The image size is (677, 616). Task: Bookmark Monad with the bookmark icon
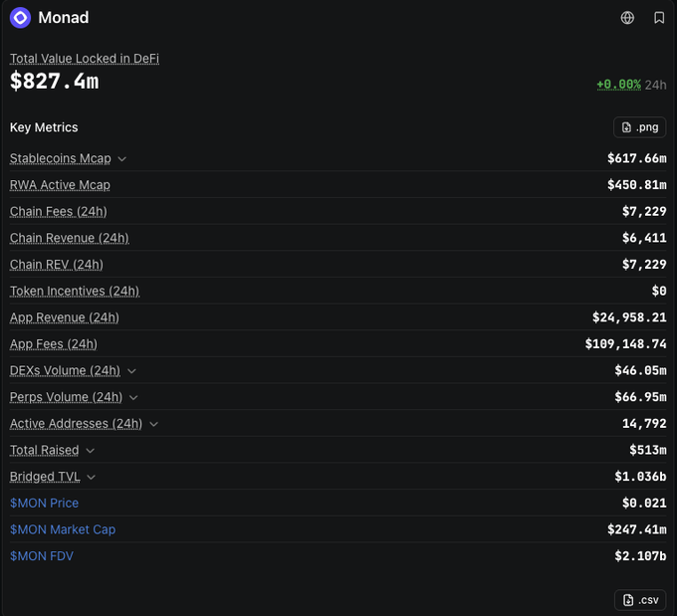pyautogui.click(x=659, y=18)
